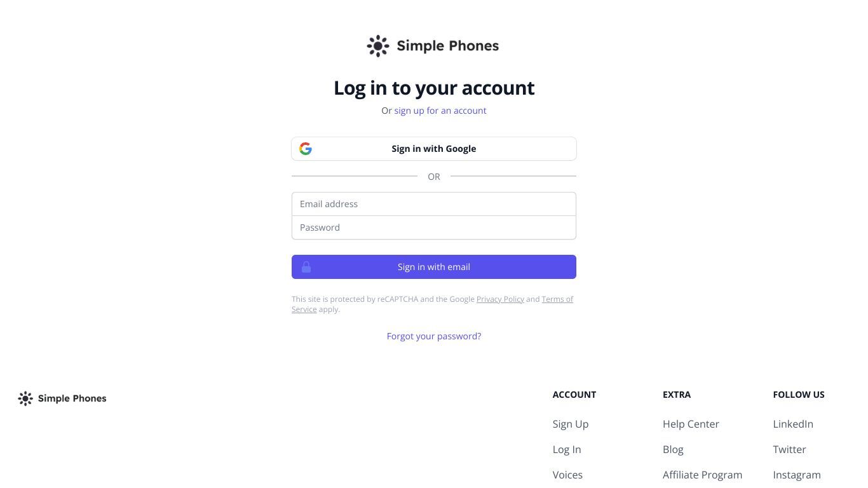Focus the Password field
The height and width of the screenshot is (488, 868).
pos(434,227)
